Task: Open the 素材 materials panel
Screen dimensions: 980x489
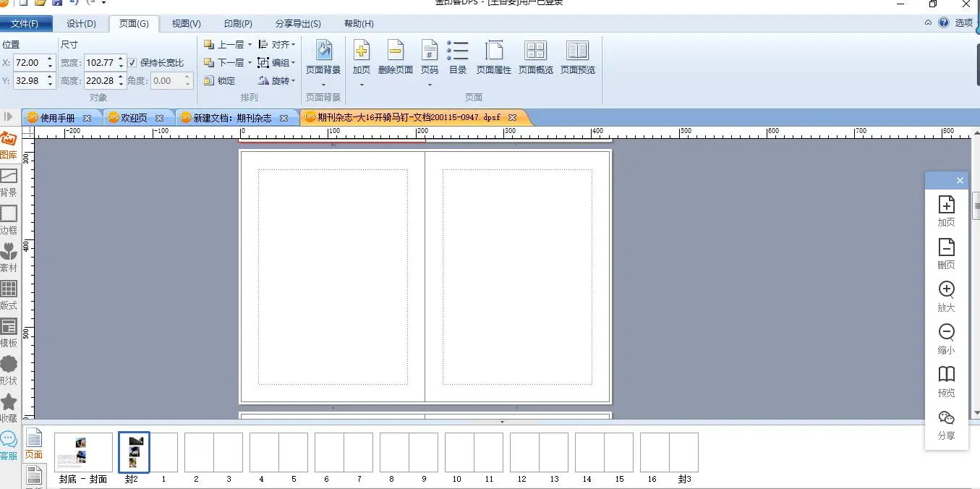Action: tap(8, 258)
